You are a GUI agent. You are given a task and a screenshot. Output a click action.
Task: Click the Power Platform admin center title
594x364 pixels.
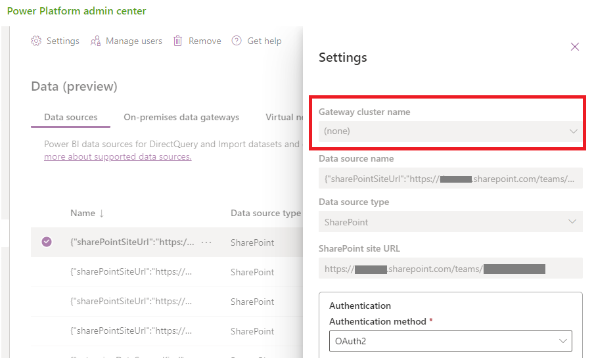[76, 11]
